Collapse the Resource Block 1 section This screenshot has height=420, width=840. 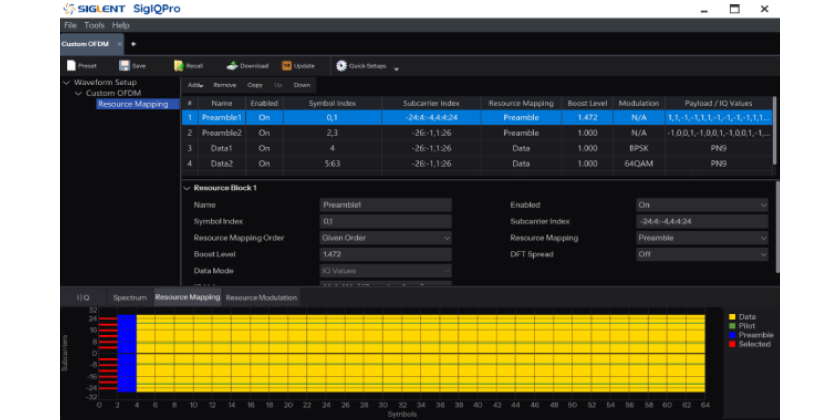[x=186, y=188]
